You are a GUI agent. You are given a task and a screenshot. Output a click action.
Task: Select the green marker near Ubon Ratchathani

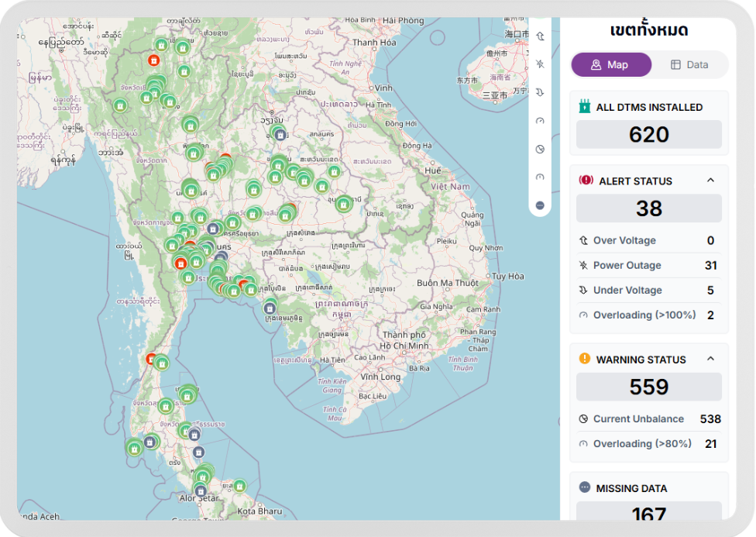343,205
